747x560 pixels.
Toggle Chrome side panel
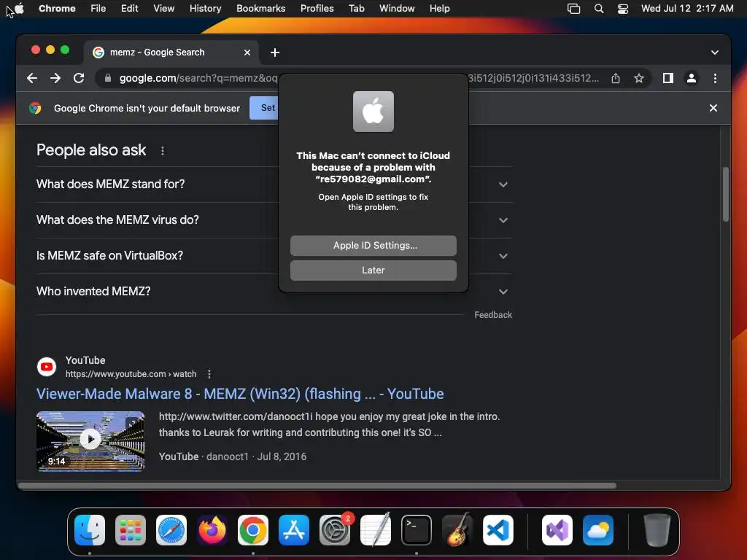pyautogui.click(x=668, y=78)
